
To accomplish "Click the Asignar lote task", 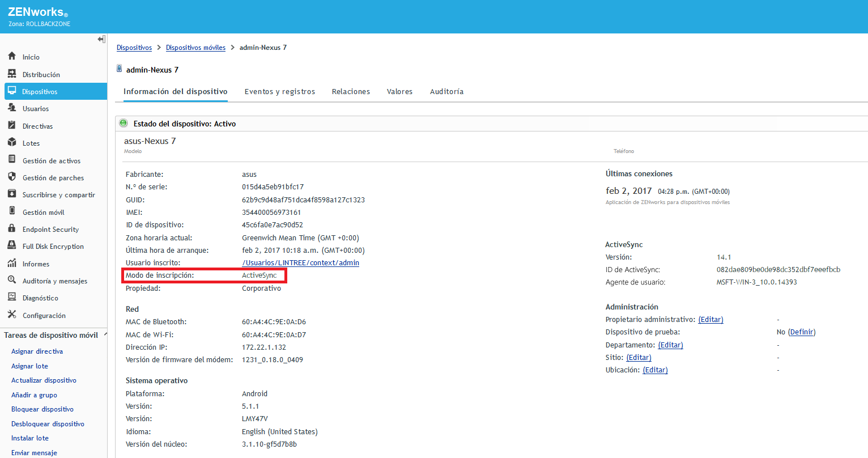I will click(30, 366).
